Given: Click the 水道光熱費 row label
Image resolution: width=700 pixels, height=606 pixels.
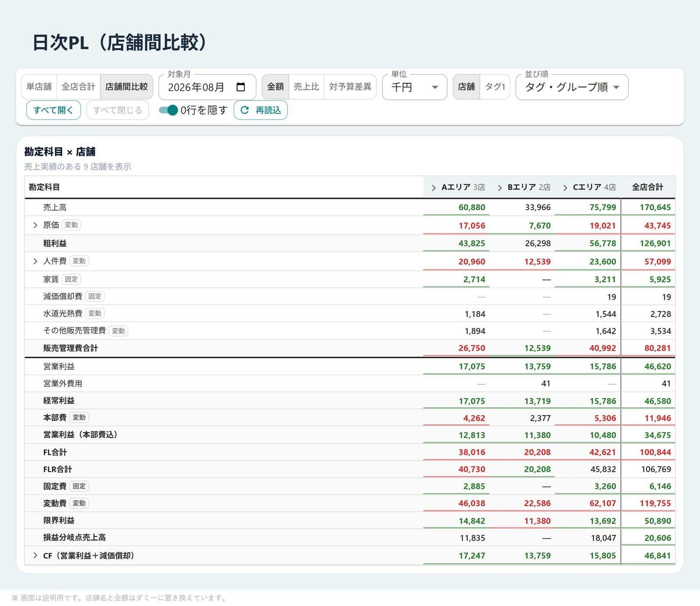Looking at the screenshot, I should click(63, 314).
